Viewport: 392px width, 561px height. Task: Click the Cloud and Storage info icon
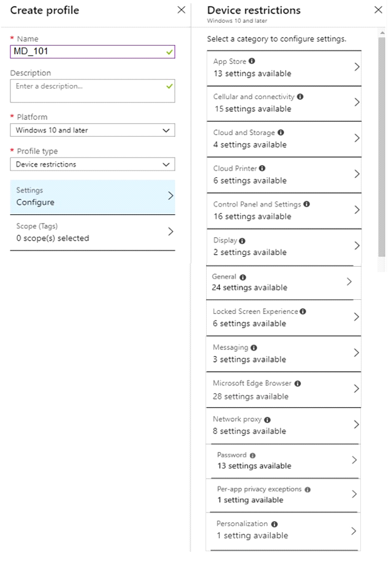(281, 132)
